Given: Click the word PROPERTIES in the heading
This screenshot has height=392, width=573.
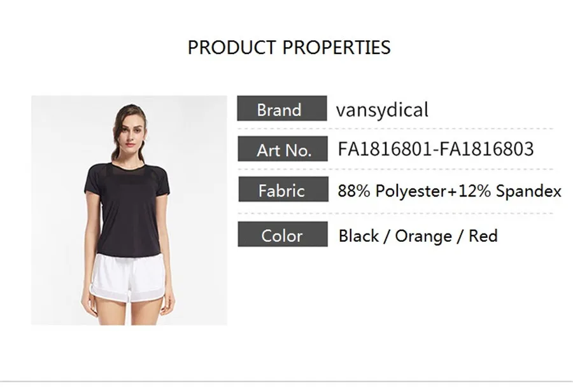Looking at the screenshot, I should (337, 48).
